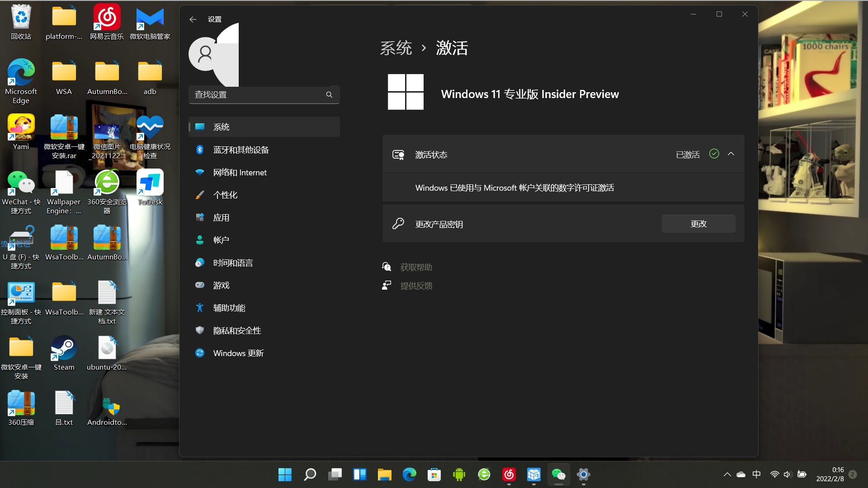The height and width of the screenshot is (488, 868).
Task: Click the OneDrive cloud tray icon
Action: (x=741, y=474)
